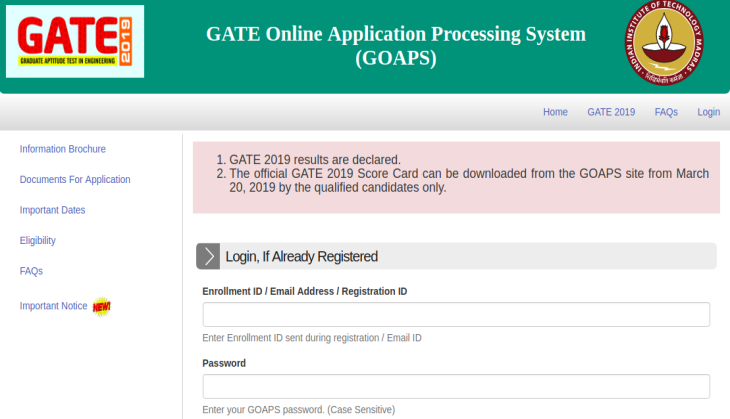Focus the Enrollment ID / Email Address field

456,314
